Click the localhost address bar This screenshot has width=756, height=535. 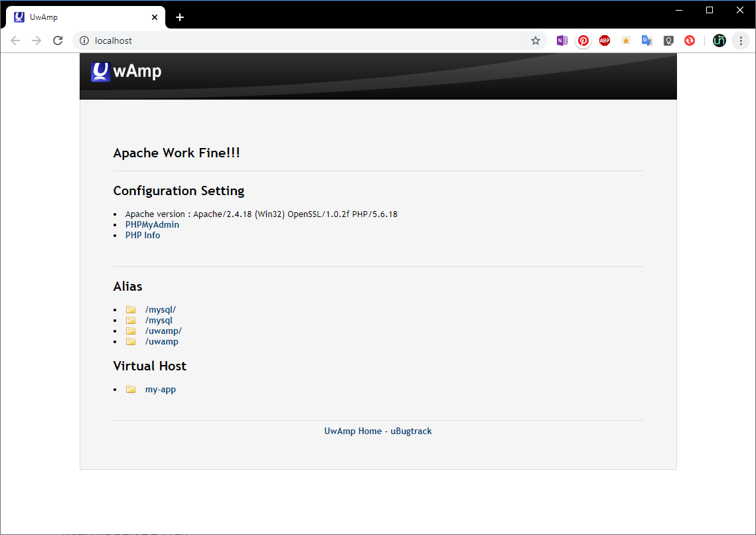click(x=309, y=40)
